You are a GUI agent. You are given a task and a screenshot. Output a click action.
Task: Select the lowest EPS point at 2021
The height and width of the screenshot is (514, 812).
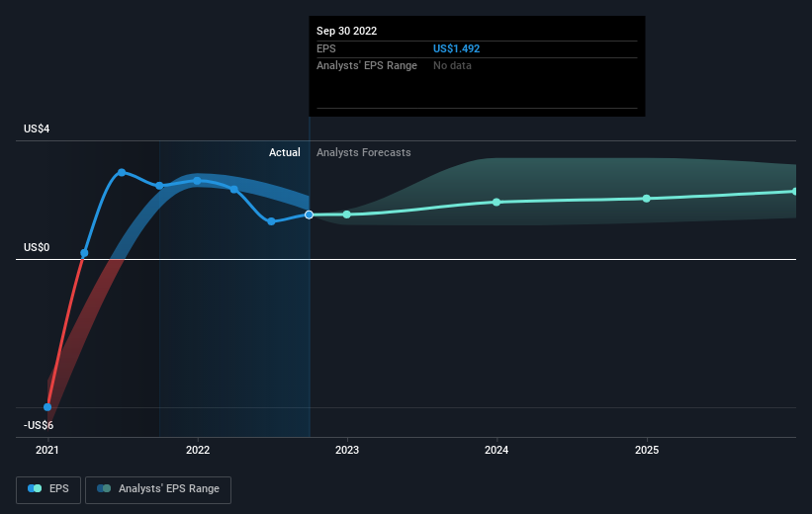(47, 407)
